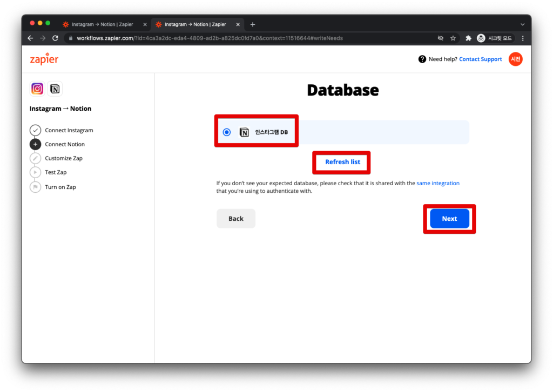Open the browser extensions puzzle icon
The width and height of the screenshot is (553, 392).
coord(468,38)
